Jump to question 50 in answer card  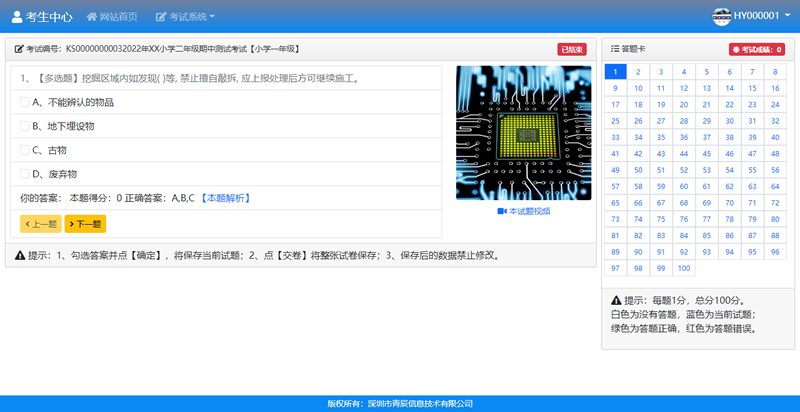click(639, 170)
